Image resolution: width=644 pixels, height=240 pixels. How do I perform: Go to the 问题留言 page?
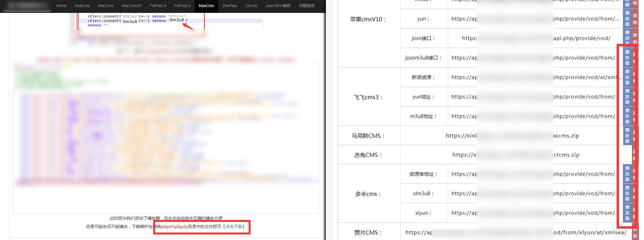307,6
